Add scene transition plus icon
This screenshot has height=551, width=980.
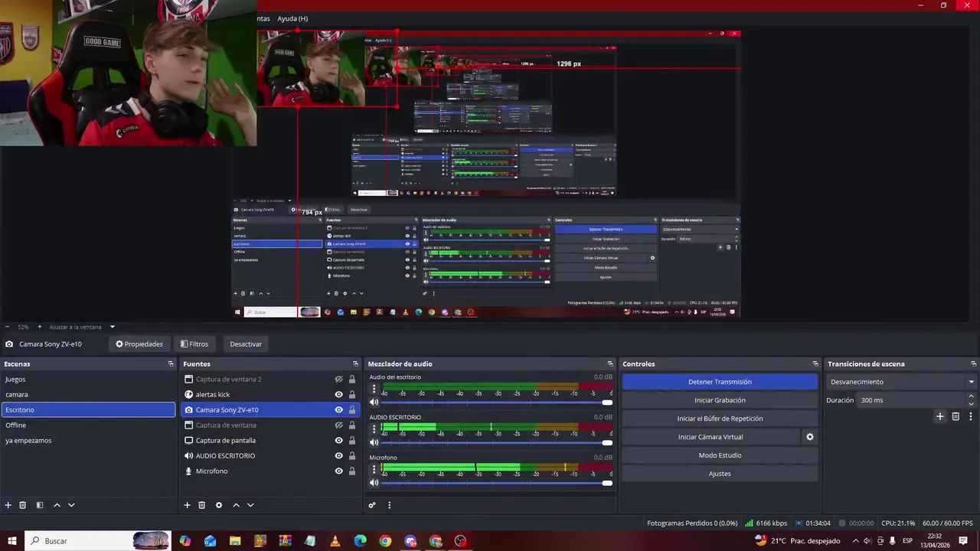940,416
